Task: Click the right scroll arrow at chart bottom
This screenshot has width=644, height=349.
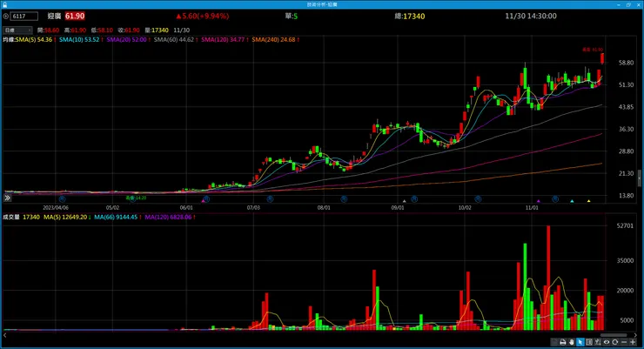Action: (635, 335)
